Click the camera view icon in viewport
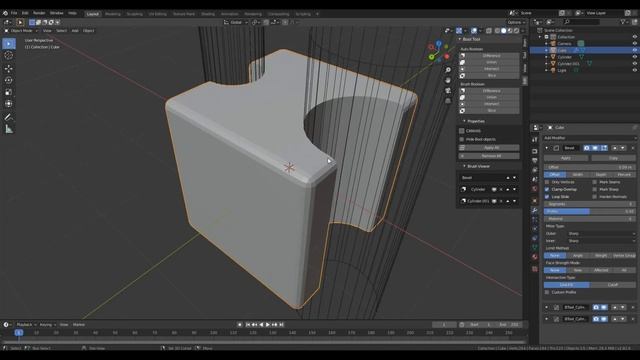This screenshot has height=360, width=640. [448, 90]
